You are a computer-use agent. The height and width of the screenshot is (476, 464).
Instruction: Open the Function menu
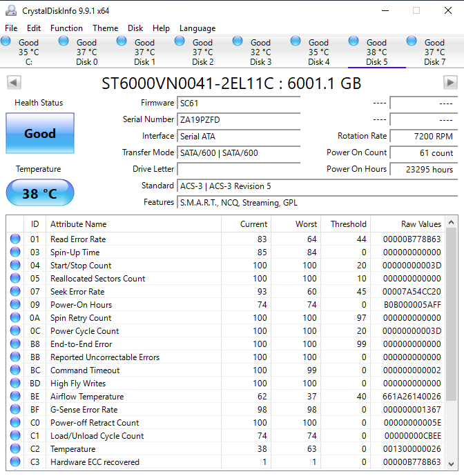pyautogui.click(x=66, y=28)
